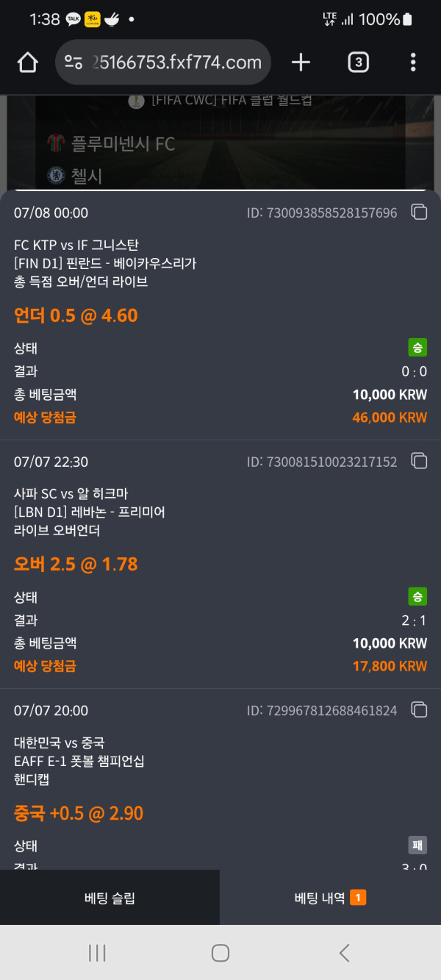Open a new tab with plus icon
The width and height of the screenshot is (441, 980).
coord(301,62)
